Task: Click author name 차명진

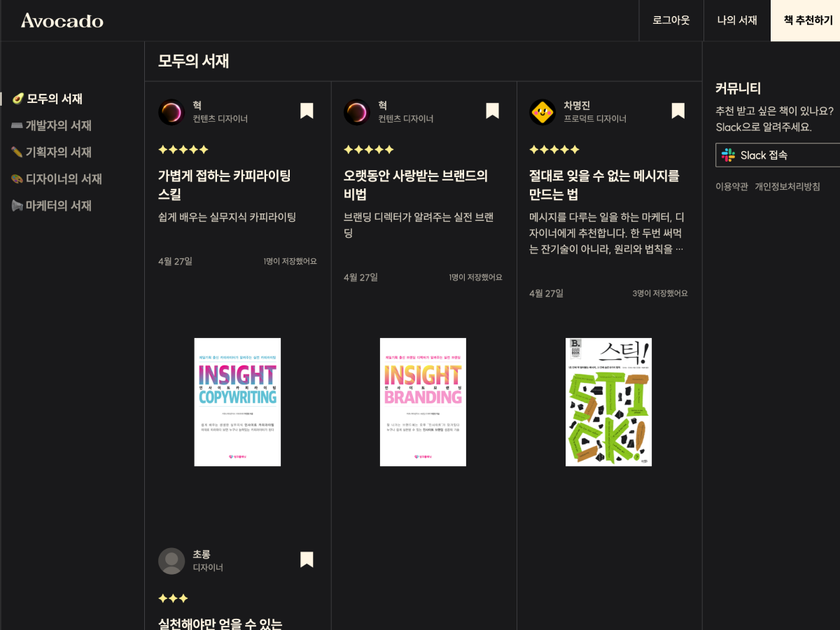Action: click(577, 105)
